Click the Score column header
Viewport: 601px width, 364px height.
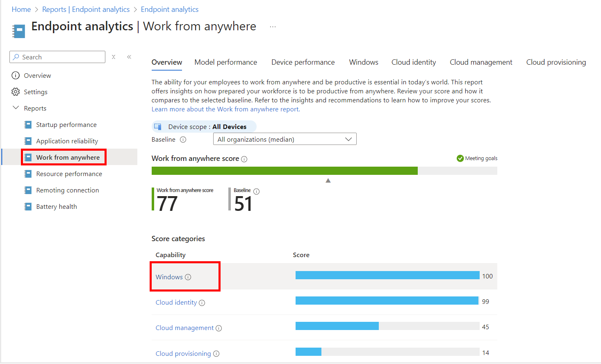pyautogui.click(x=301, y=255)
